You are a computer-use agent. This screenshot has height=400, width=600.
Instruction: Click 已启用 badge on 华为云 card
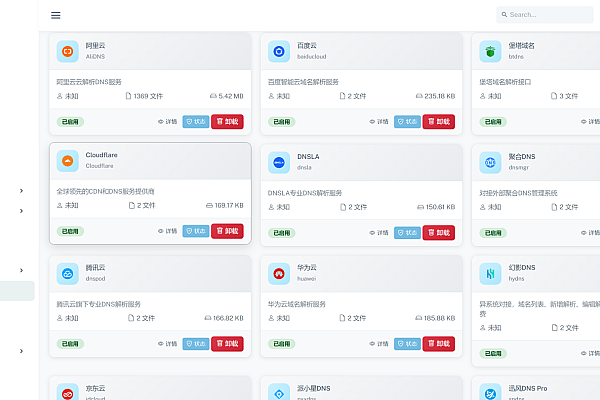[282, 344]
